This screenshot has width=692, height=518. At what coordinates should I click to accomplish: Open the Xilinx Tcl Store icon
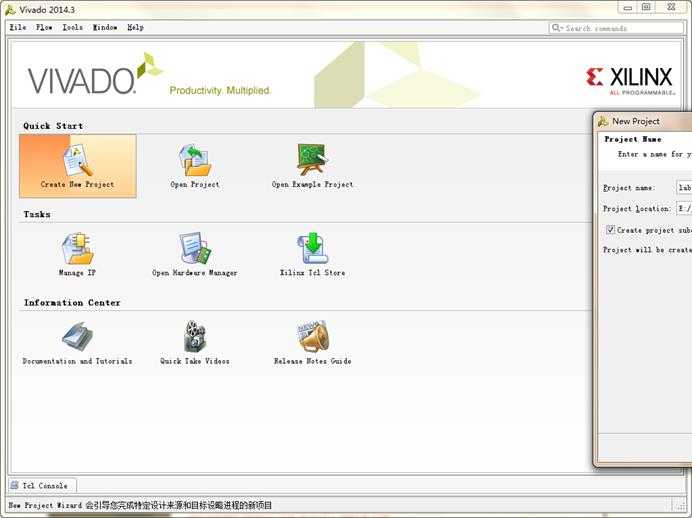312,248
